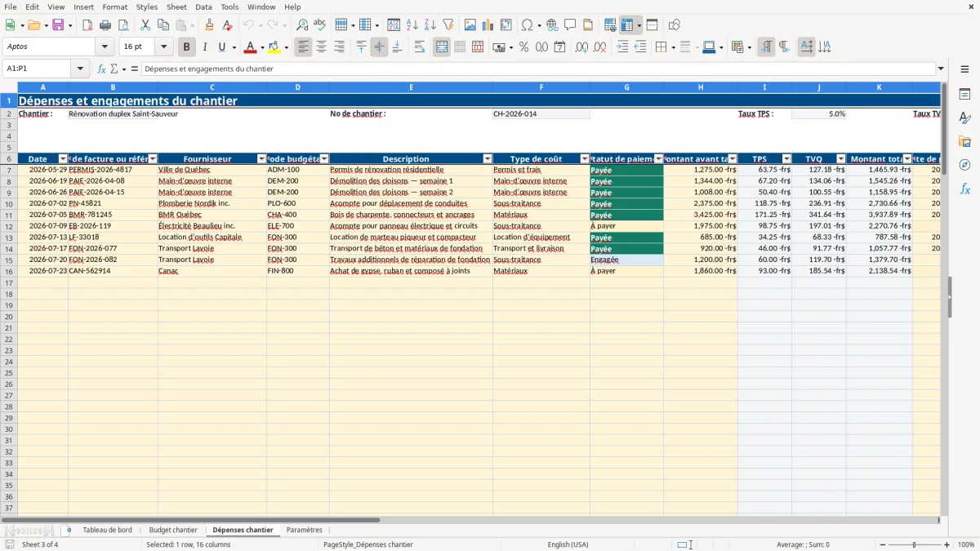Screen dimensions: 980x551
Task: Click the zoom-out minus button
Action: pyautogui.click(x=882, y=544)
